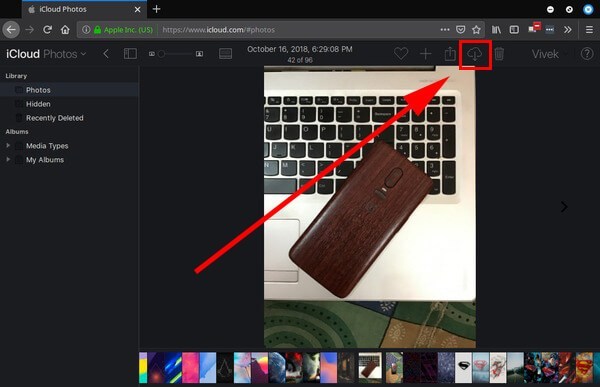
Task: Reload the iCloud page
Action: coord(47,29)
